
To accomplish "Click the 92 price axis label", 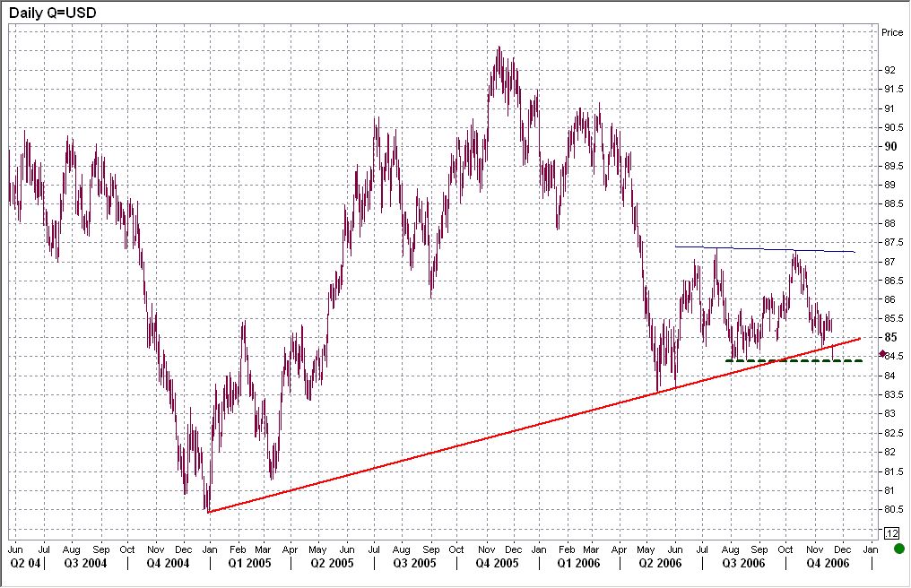I will tap(889, 70).
